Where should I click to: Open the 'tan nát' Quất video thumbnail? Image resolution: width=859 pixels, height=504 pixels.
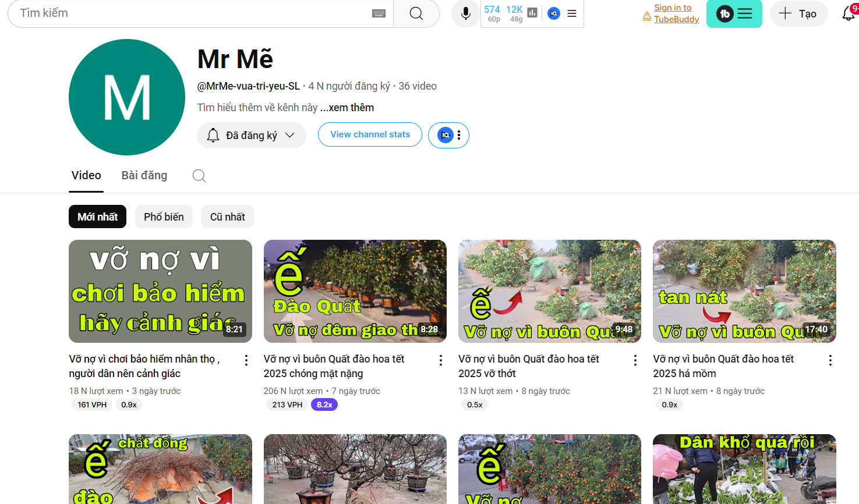click(x=744, y=291)
